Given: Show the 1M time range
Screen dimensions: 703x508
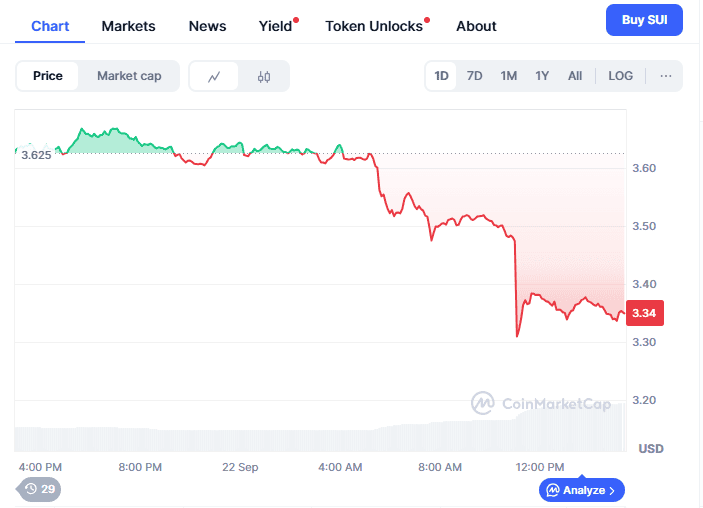Looking at the screenshot, I should (x=509, y=76).
